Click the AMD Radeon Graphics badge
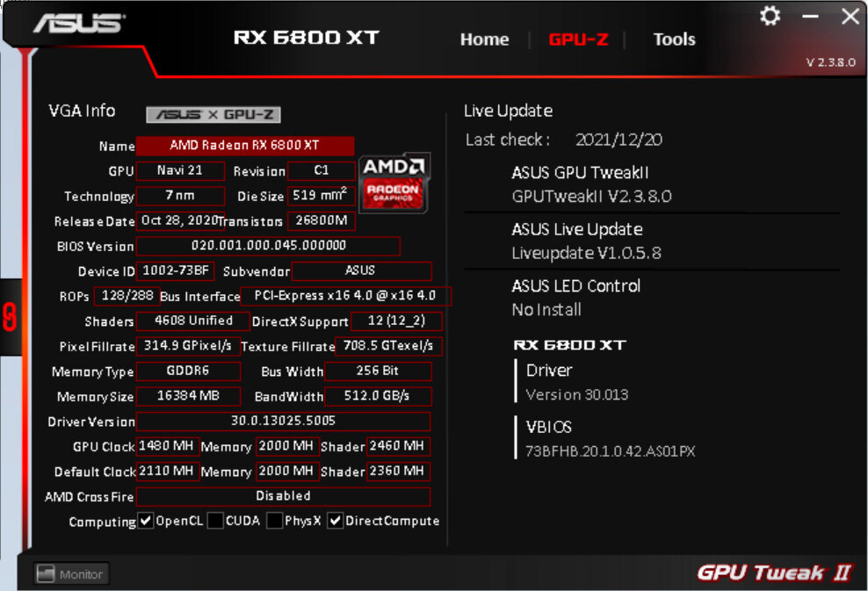 pos(394,184)
